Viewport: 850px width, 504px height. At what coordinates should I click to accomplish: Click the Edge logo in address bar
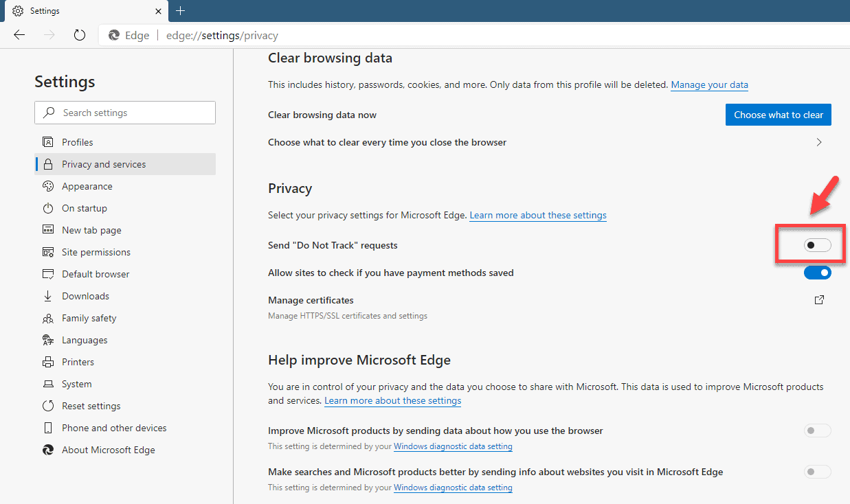[114, 36]
